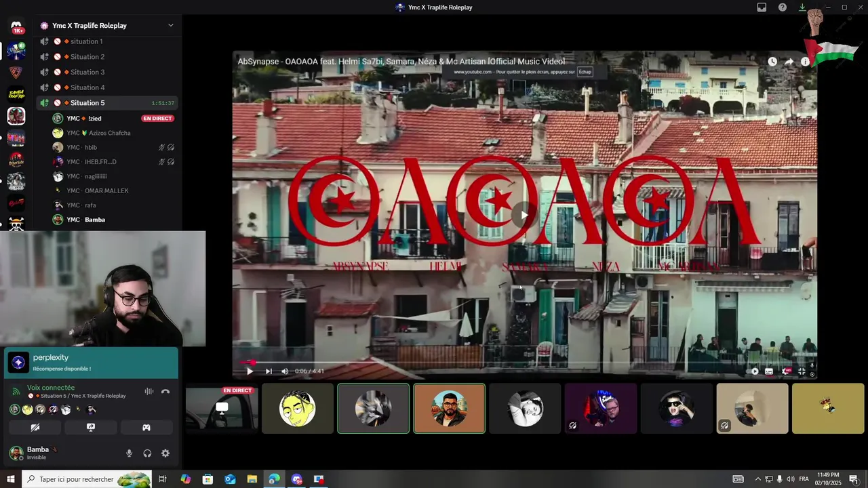Image resolution: width=868 pixels, height=488 pixels.
Task: Select EN DIRECT stream thumbnail tile
Action: pyautogui.click(x=222, y=408)
